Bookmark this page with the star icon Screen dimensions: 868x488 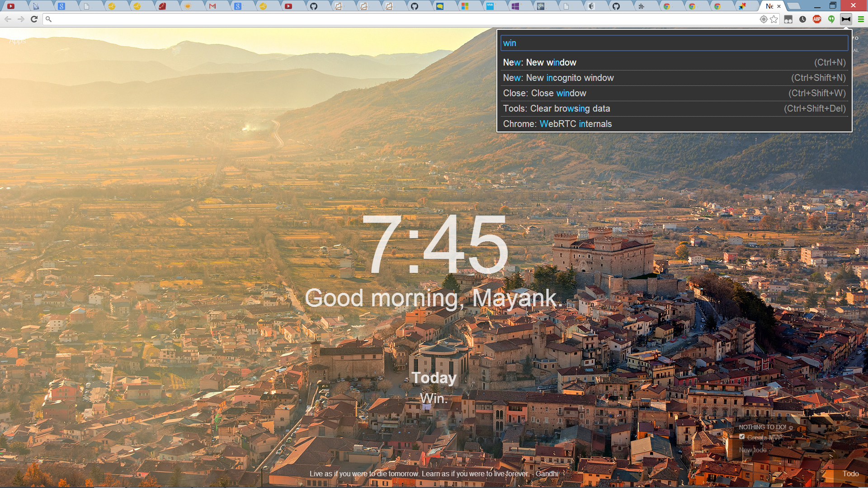coord(774,19)
